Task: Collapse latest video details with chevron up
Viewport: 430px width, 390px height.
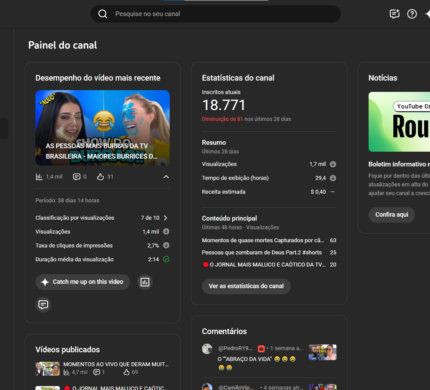Action: click(x=166, y=177)
